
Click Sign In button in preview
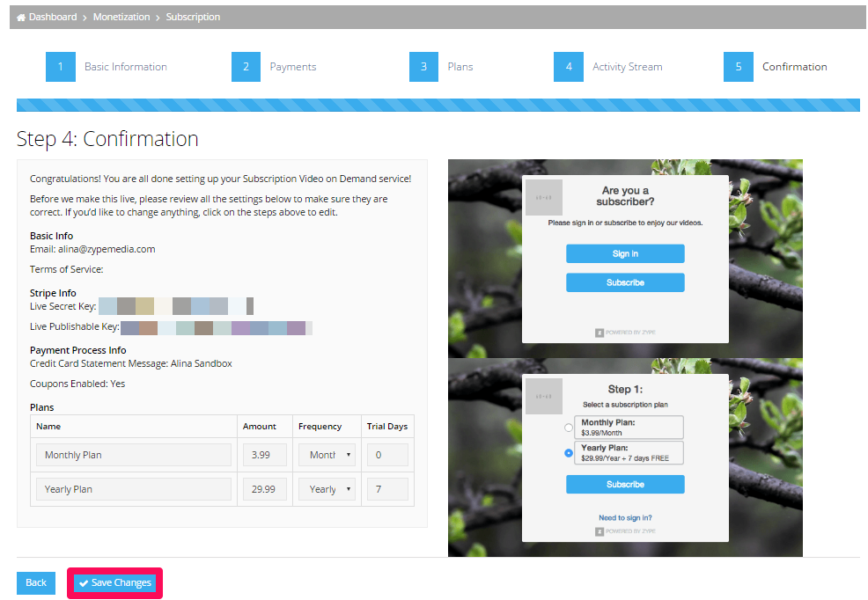(625, 254)
